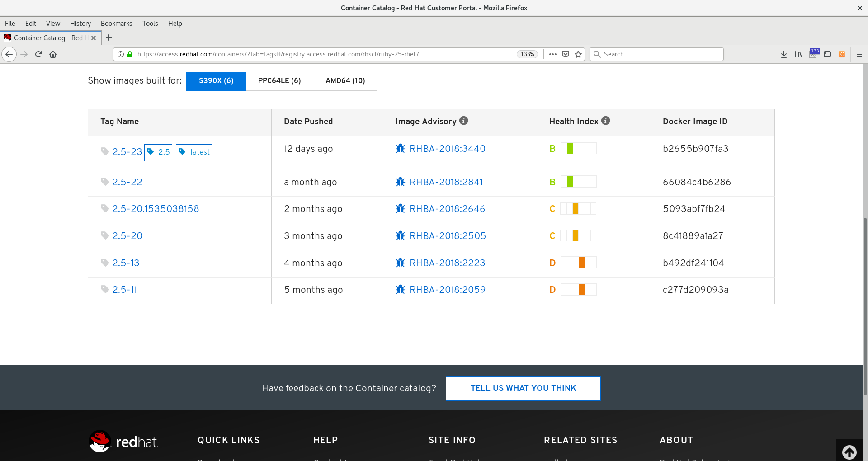Open the Tools menu

click(x=150, y=24)
